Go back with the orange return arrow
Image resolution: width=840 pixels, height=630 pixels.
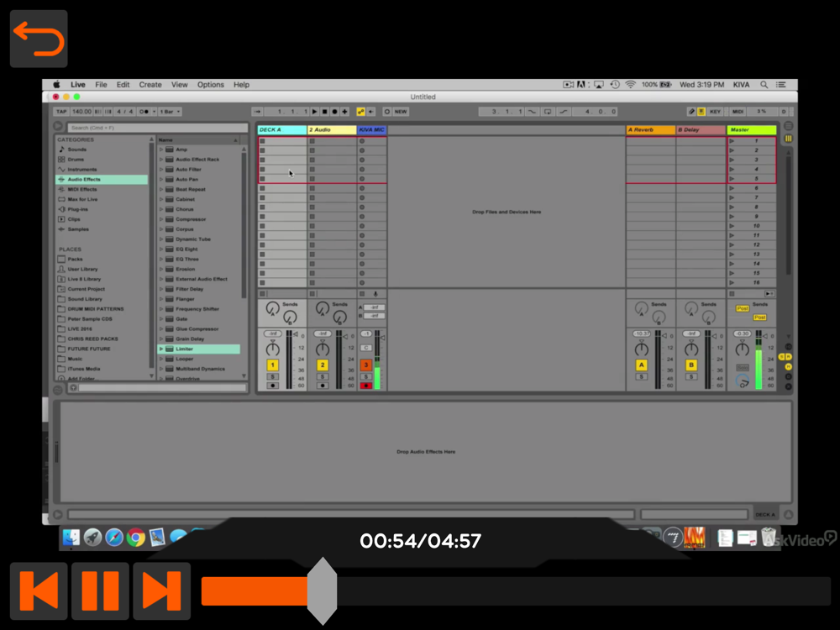(39, 39)
